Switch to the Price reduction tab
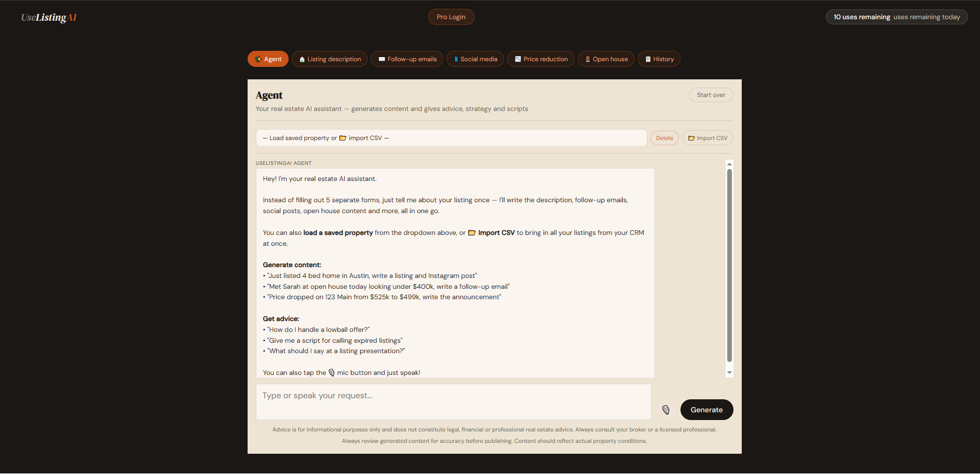The image size is (980, 475). (x=540, y=59)
